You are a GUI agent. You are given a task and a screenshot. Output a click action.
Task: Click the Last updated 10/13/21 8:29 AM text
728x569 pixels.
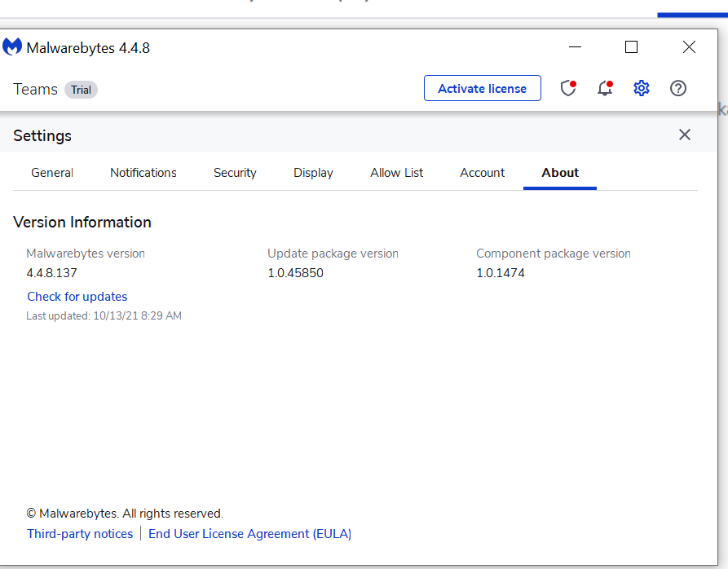(x=104, y=316)
